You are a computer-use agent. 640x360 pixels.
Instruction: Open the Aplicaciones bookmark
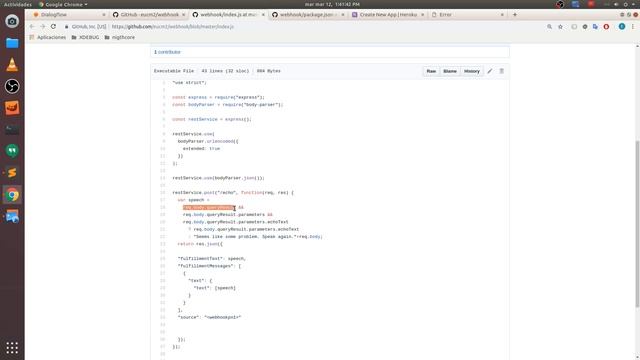point(47,37)
